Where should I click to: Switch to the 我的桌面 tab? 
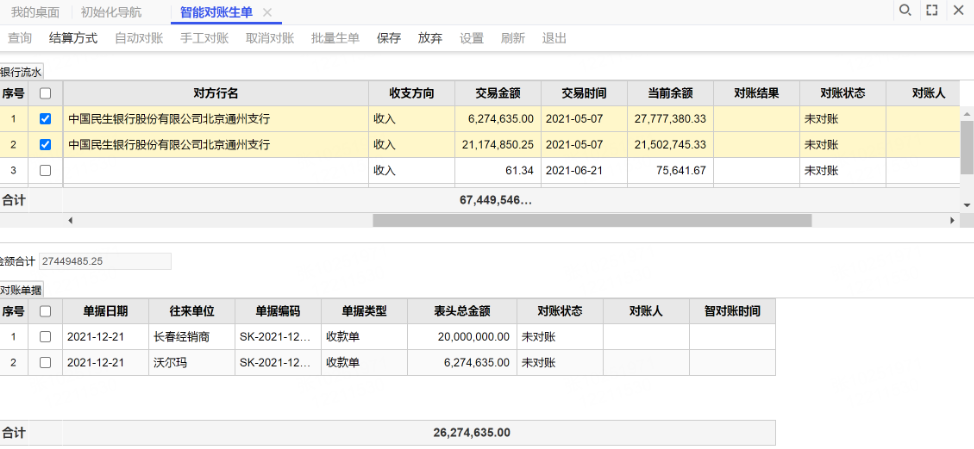35,13
